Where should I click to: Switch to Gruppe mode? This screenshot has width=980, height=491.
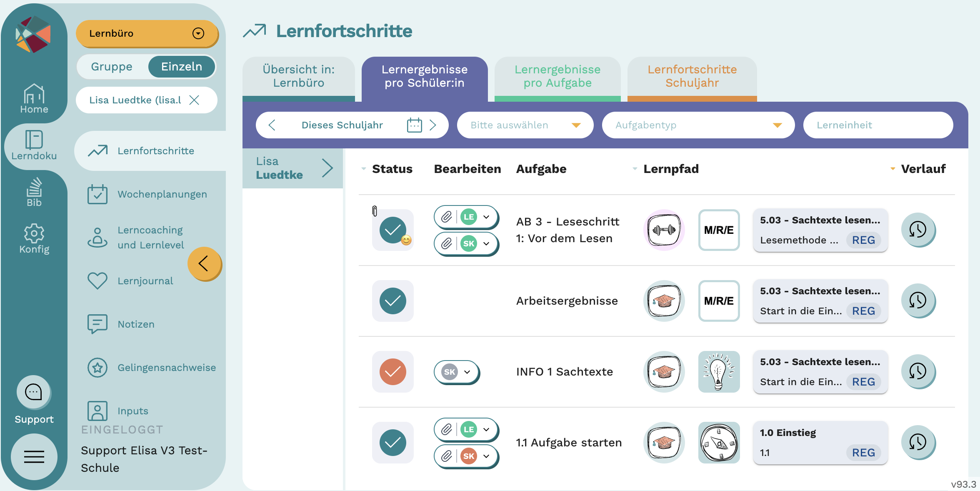112,67
